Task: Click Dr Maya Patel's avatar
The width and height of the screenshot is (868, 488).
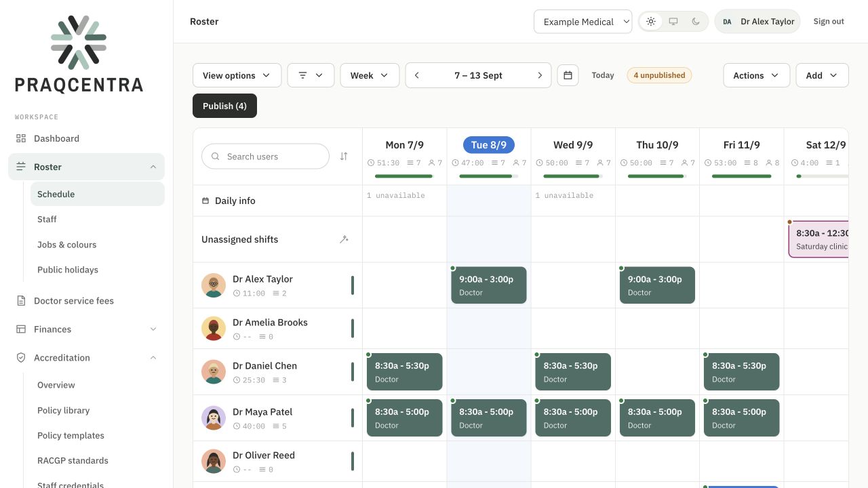Action: (x=214, y=418)
